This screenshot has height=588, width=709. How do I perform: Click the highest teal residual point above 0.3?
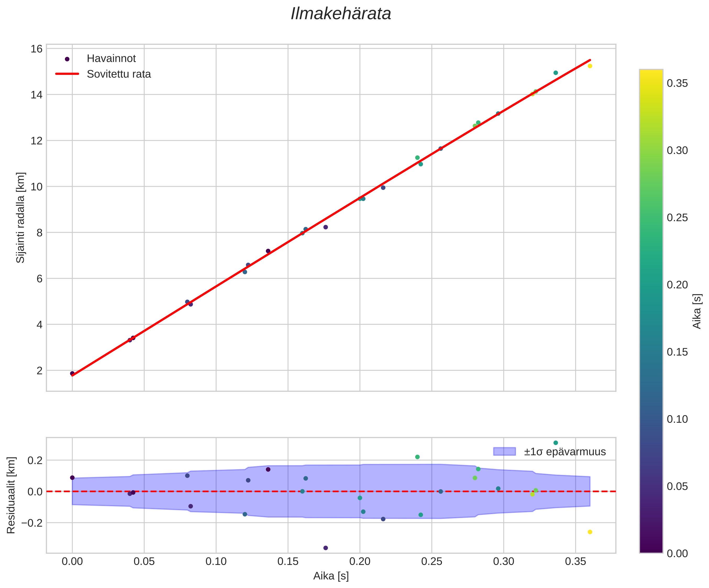pyautogui.click(x=556, y=443)
